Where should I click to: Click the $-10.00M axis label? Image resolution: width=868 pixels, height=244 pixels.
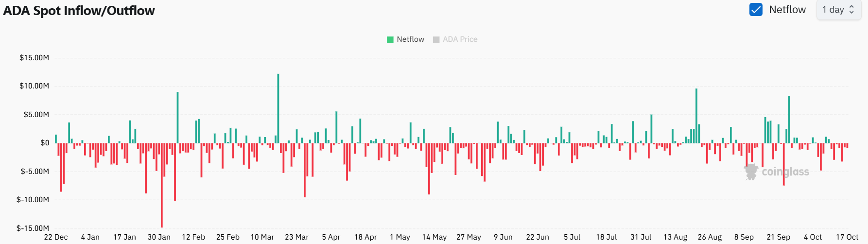pyautogui.click(x=33, y=200)
